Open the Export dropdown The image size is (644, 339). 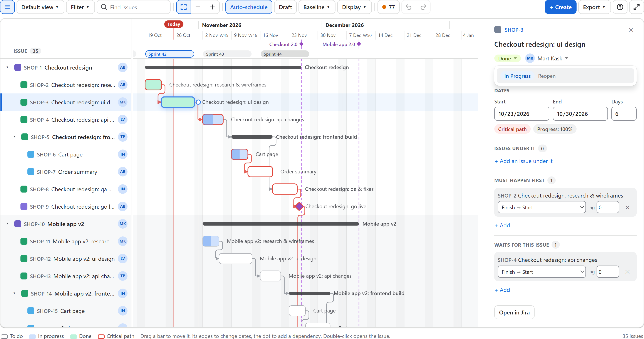tap(594, 7)
